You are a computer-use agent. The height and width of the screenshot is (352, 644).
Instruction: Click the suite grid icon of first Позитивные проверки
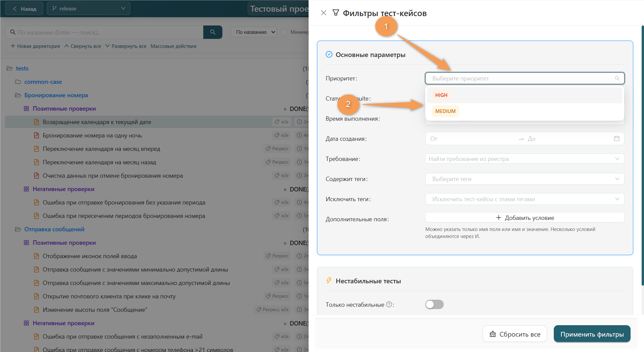point(26,109)
